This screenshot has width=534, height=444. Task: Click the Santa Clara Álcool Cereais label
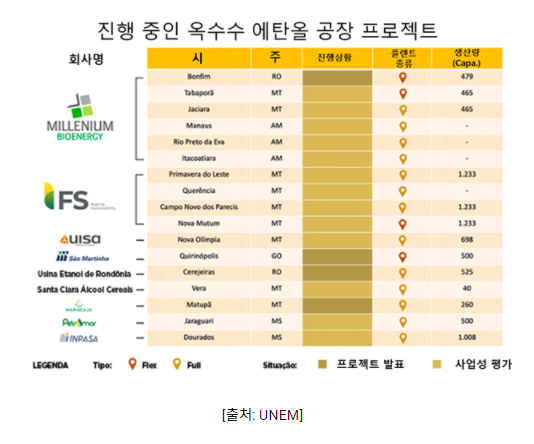pyautogui.click(x=85, y=289)
